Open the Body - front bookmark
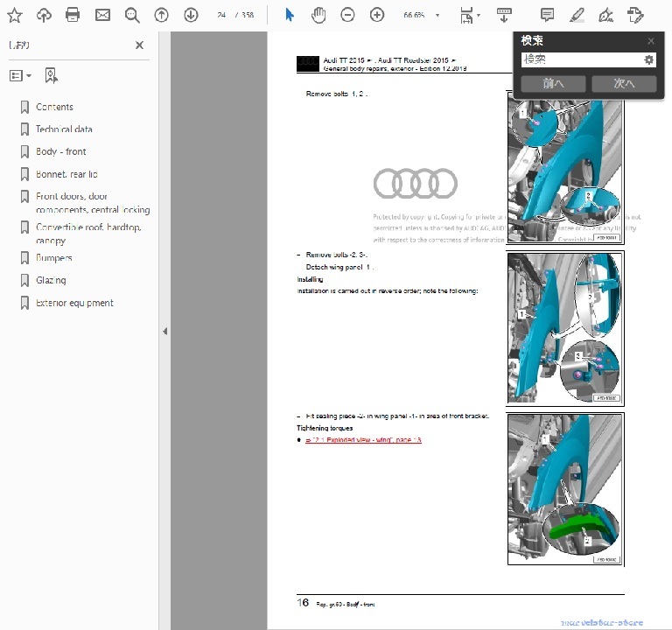 61,151
